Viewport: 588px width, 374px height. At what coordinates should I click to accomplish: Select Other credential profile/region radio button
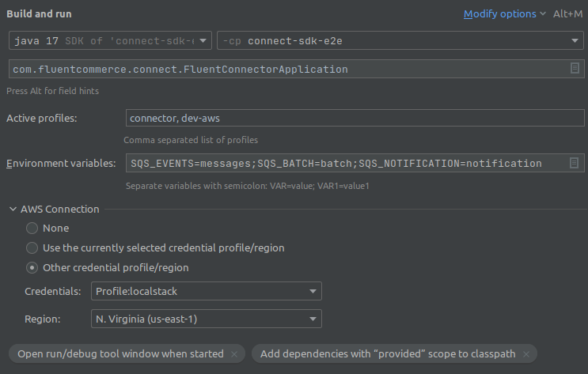pos(32,267)
